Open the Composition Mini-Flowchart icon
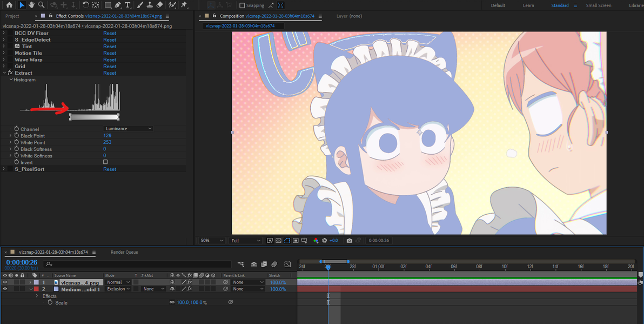The height and width of the screenshot is (324, 644). [240, 264]
